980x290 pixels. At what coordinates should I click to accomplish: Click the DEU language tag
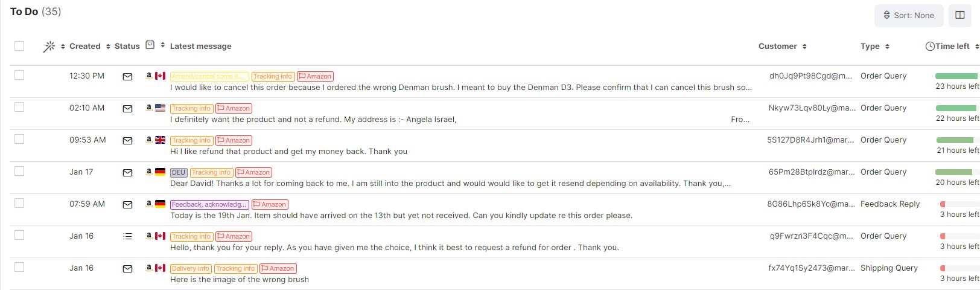(x=179, y=173)
